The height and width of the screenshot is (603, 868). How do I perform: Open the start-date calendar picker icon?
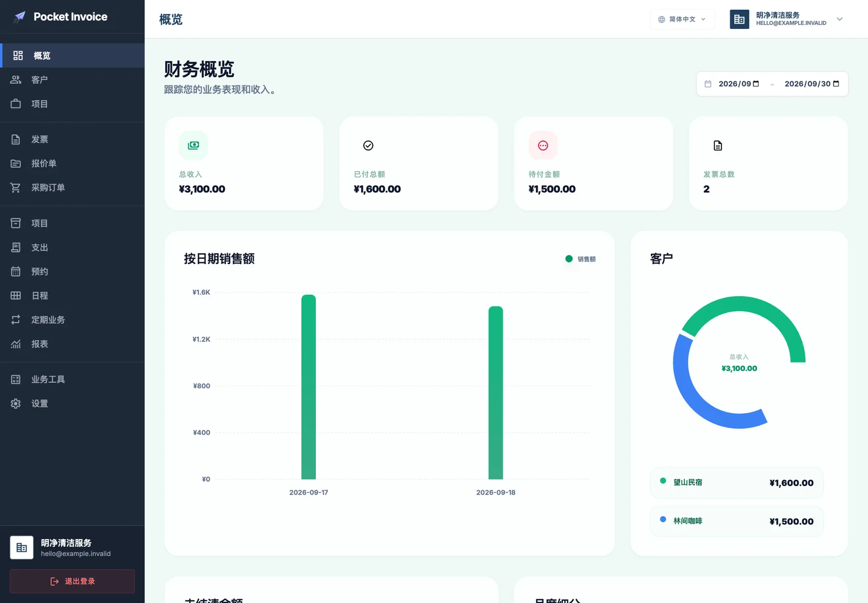[756, 84]
